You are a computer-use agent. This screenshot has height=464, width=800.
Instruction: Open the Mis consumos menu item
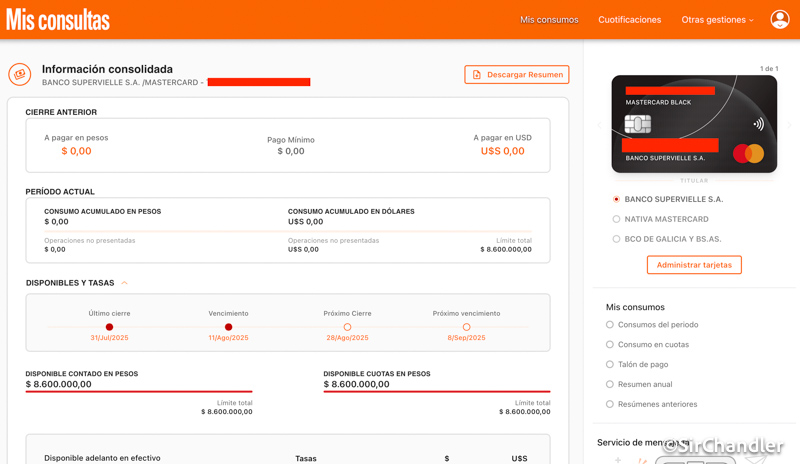[x=549, y=20]
